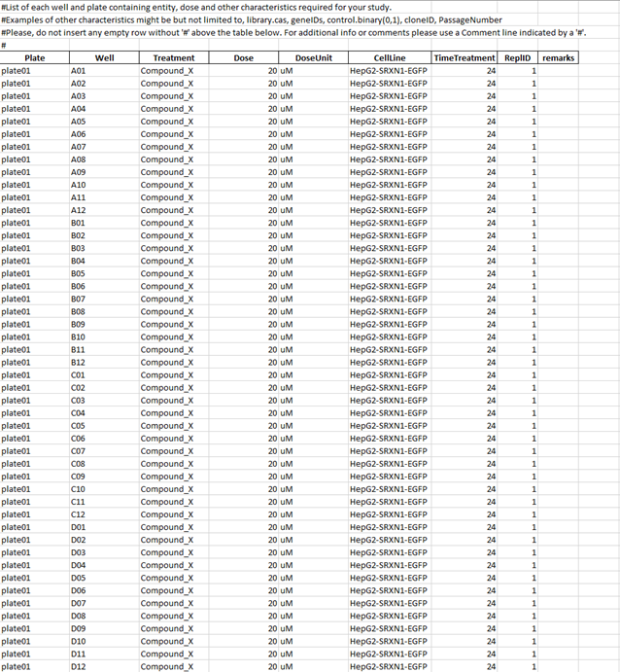Select the remarks header cell
Viewport: 620px width, 672px height.
pos(559,58)
